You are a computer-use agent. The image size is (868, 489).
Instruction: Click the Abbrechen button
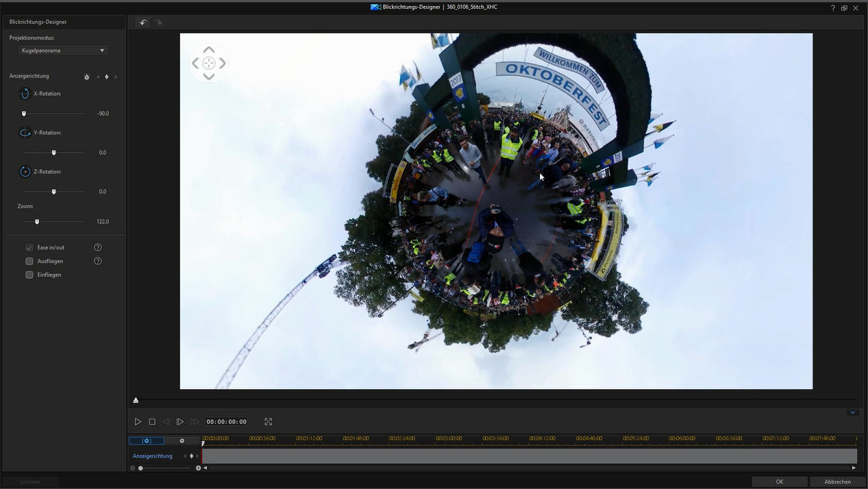837,482
